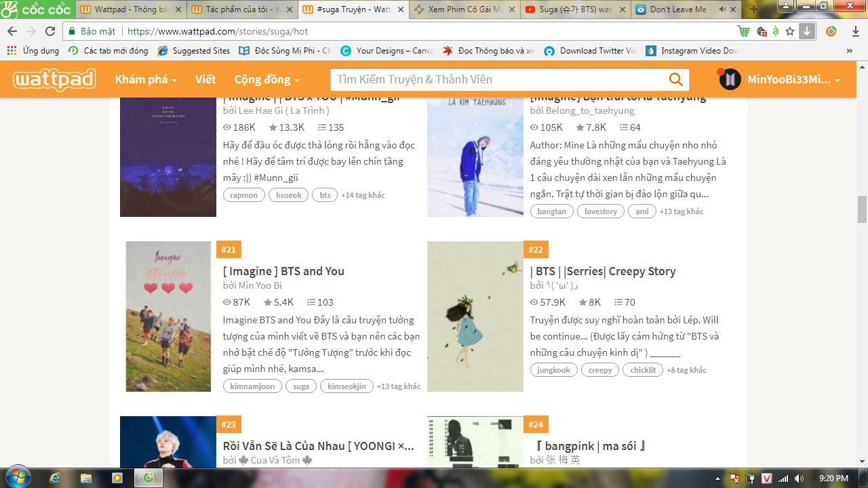Open the Viết menu item

pyautogui.click(x=205, y=79)
